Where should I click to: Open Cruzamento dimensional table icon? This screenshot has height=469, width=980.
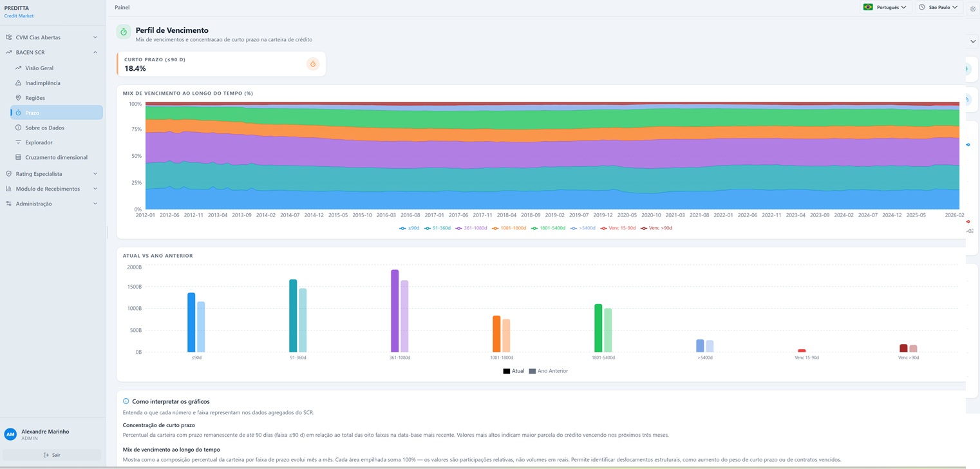tap(18, 157)
